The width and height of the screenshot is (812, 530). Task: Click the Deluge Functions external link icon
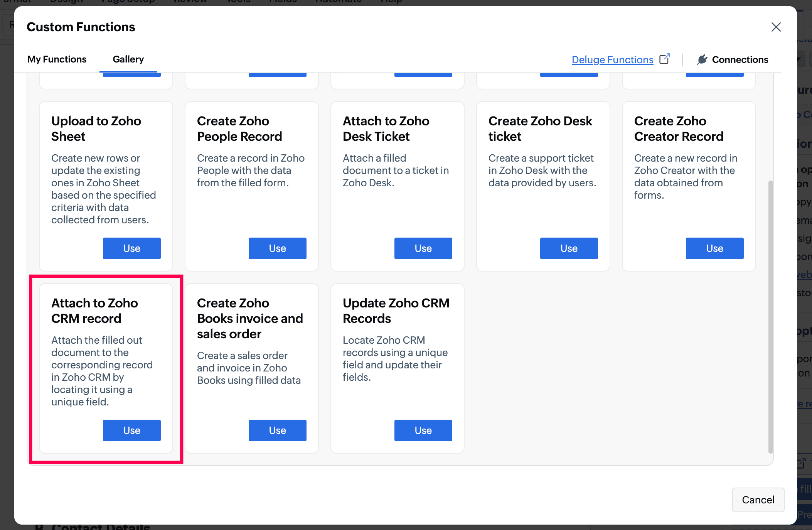664,59
